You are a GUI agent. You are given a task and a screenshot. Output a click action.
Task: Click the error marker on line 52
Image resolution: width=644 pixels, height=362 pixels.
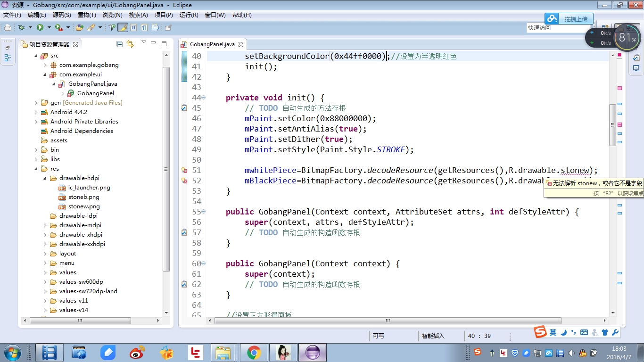[x=184, y=181]
